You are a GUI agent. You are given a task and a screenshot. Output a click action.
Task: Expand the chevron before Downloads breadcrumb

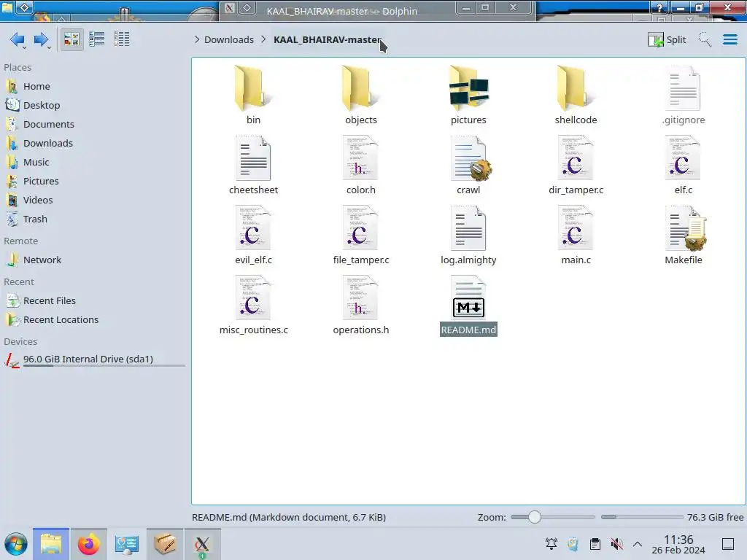pyautogui.click(x=197, y=39)
